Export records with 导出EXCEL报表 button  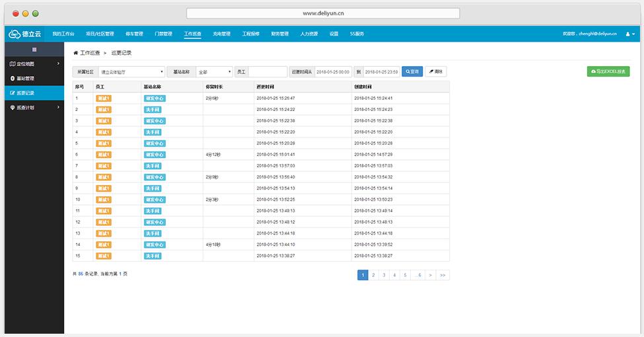(608, 71)
